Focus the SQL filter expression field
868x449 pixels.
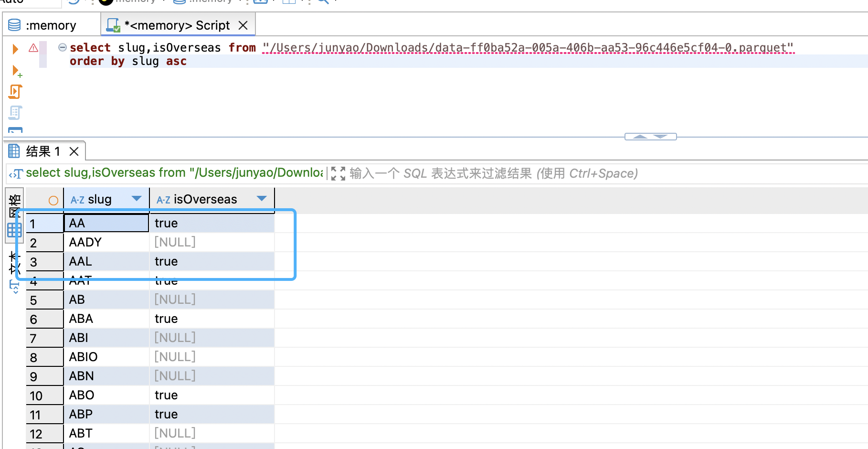(x=494, y=173)
